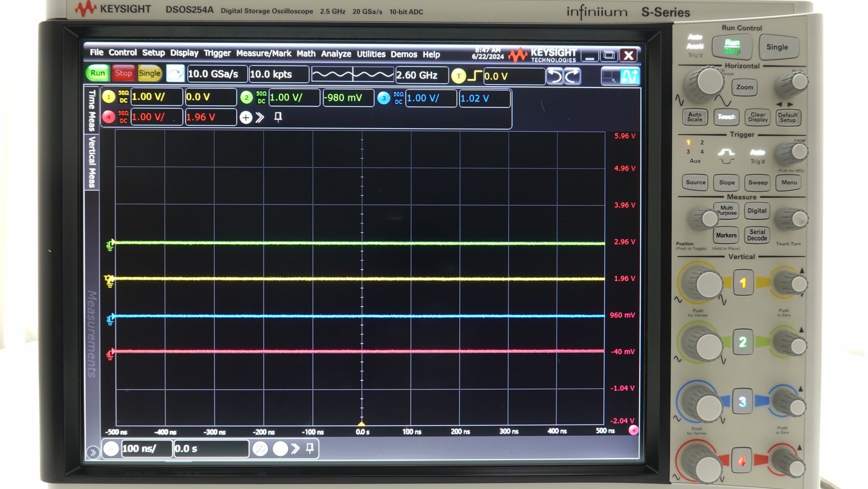Click the horizontal zoom magnifier icon
868x489 pixels.
pyautogui.click(x=260, y=449)
